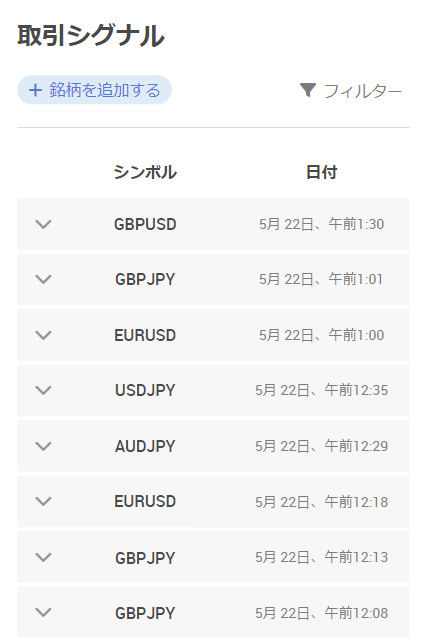This screenshot has height=637, width=426.
Task: Click the plus icon in 銘柄を追加する
Action: [35, 90]
